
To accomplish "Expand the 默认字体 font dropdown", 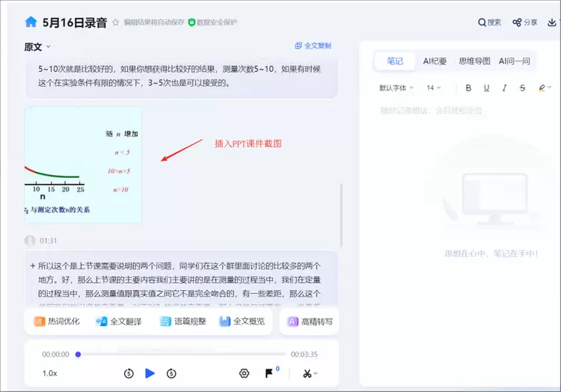I will pos(396,88).
